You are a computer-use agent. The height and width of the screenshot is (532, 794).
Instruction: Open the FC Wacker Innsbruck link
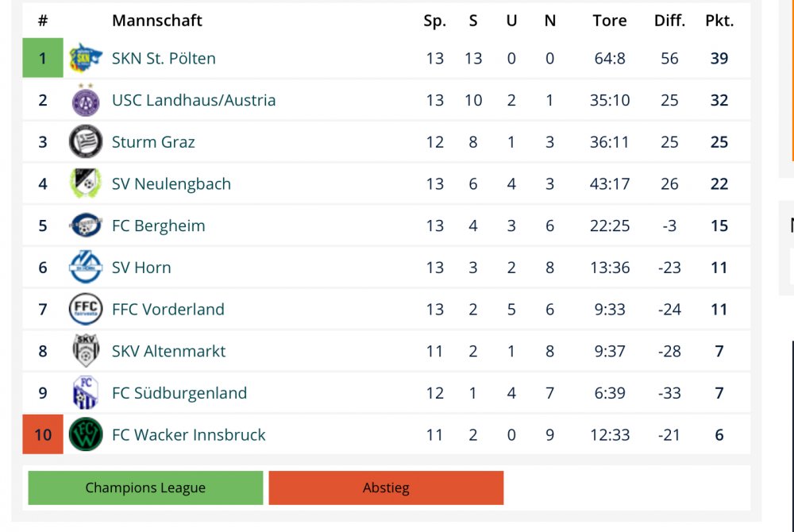click(188, 435)
